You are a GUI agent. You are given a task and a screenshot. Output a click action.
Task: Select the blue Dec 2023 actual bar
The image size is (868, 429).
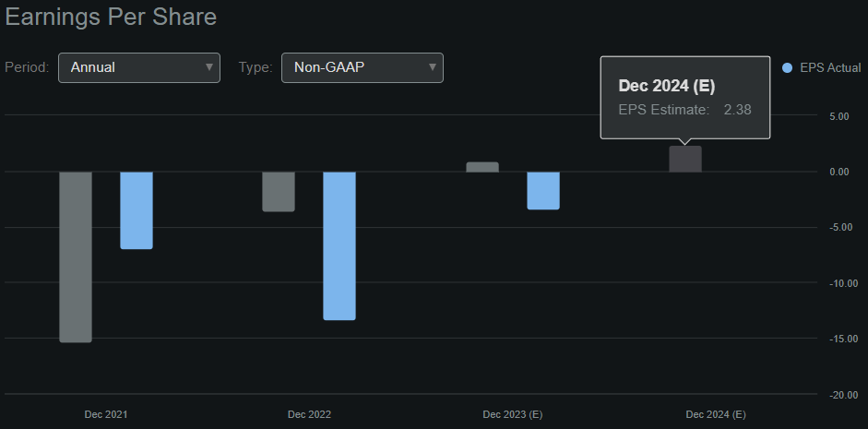(x=543, y=191)
